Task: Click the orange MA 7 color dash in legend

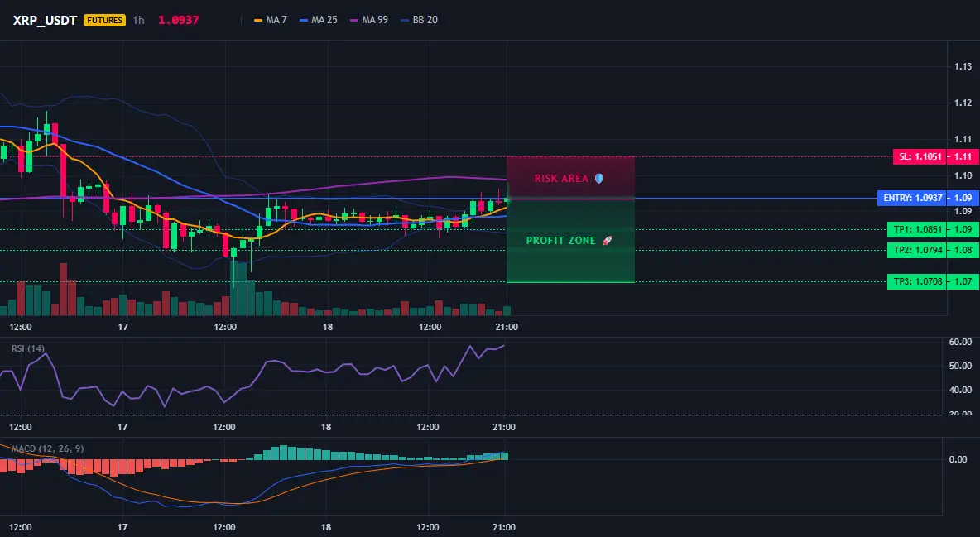Action: click(258, 20)
